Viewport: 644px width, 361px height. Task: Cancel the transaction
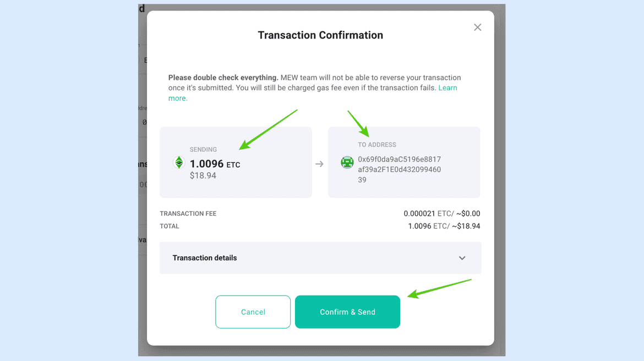[253, 311]
